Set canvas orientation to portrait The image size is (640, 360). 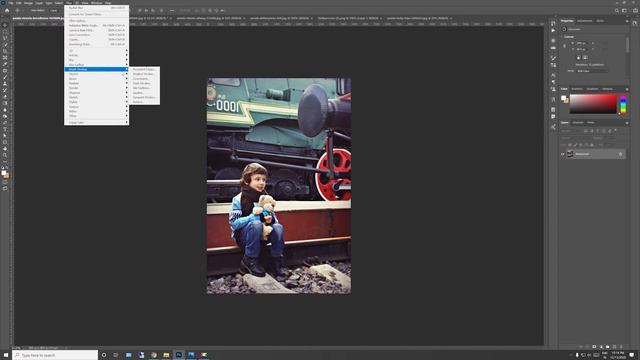click(x=578, y=57)
